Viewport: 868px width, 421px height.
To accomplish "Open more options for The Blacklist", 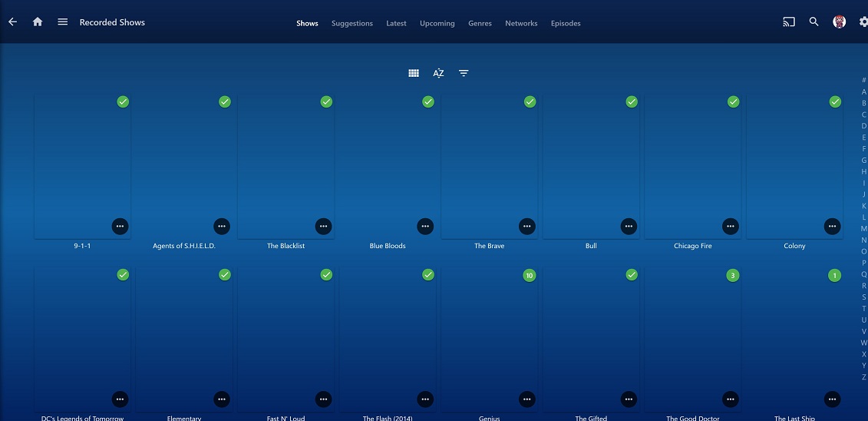I will (x=324, y=226).
